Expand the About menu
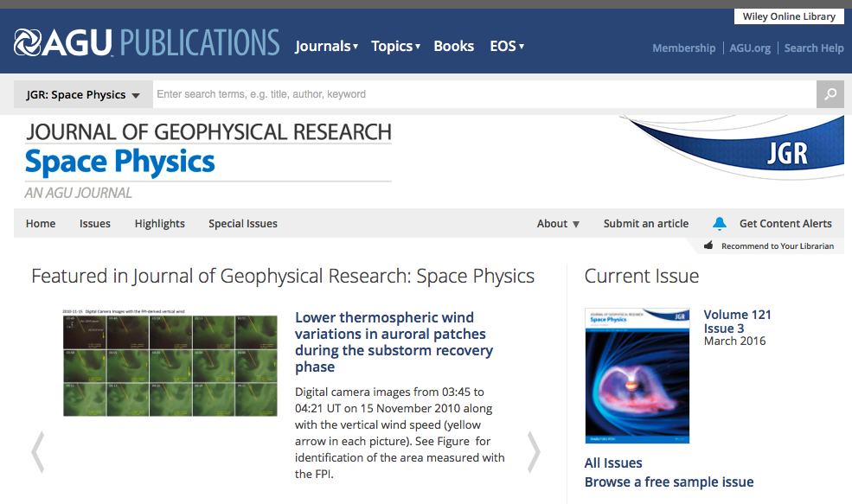 [x=558, y=224]
